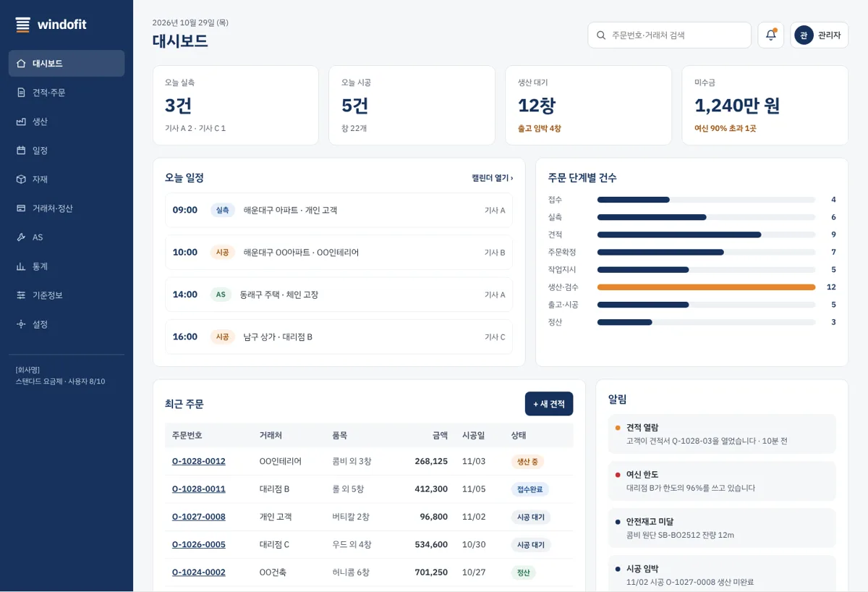The width and height of the screenshot is (868, 592).
Task: Click the 견적·주문 document icon
Action: tap(21, 93)
